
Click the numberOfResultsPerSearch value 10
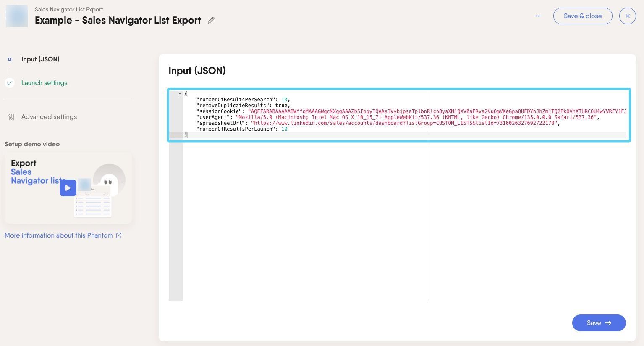[284, 100]
